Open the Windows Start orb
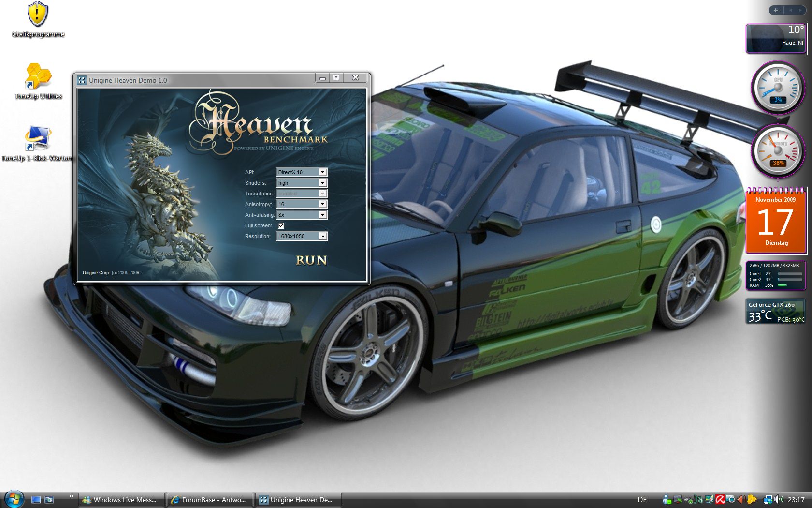This screenshot has height=508, width=812. coord(14,499)
